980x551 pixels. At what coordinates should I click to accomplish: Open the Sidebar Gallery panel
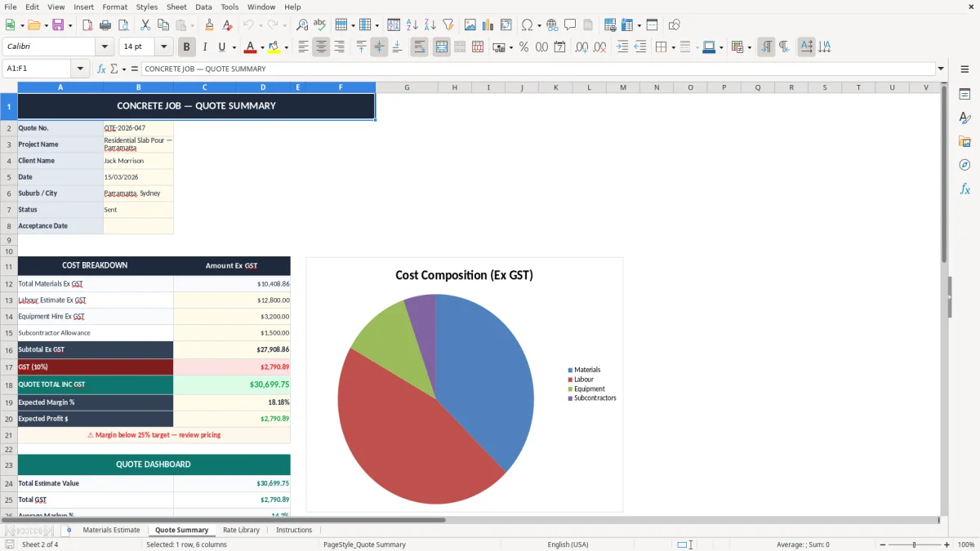[964, 141]
